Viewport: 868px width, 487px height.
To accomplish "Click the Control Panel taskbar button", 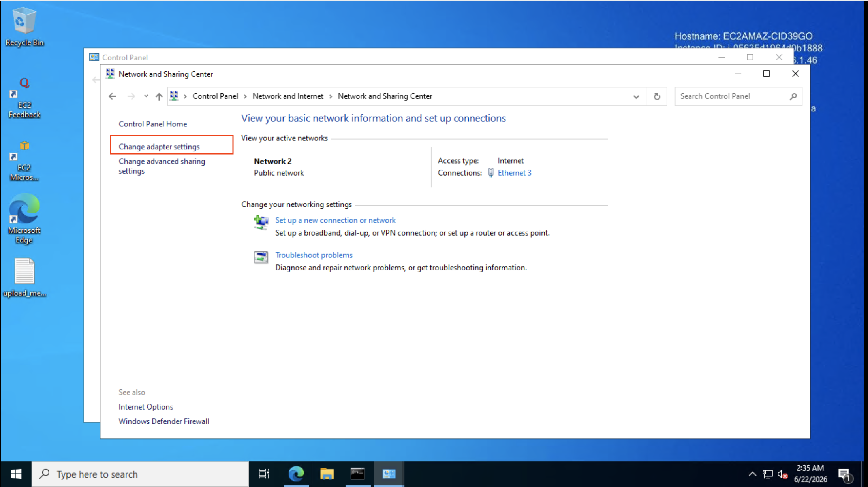I will [389, 474].
